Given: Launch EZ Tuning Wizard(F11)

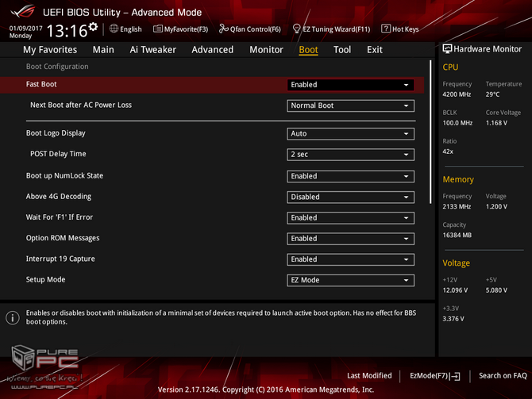Looking at the screenshot, I should coord(336,29).
